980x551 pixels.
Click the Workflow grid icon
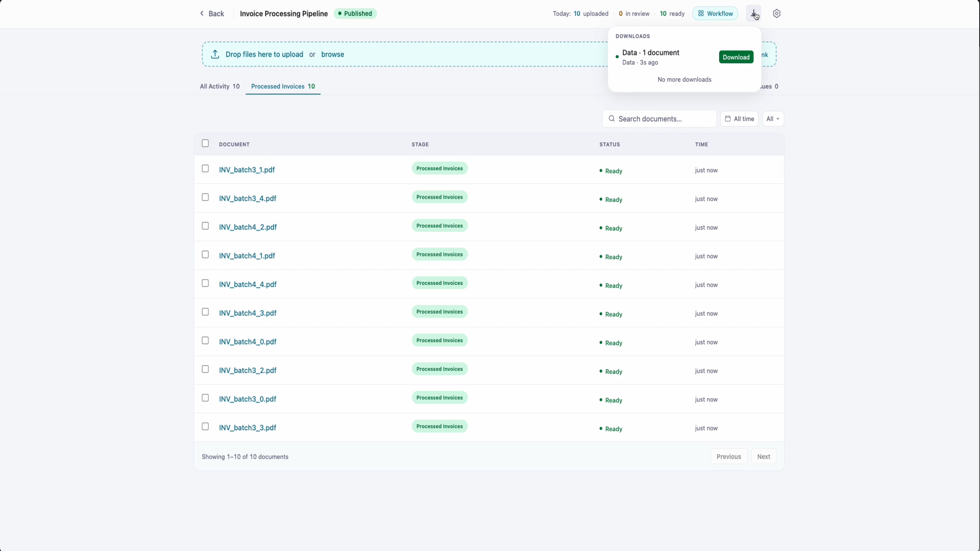click(x=701, y=14)
